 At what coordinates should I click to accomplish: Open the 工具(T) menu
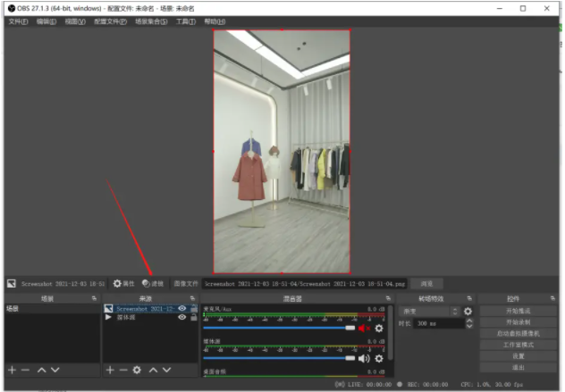[x=186, y=21]
